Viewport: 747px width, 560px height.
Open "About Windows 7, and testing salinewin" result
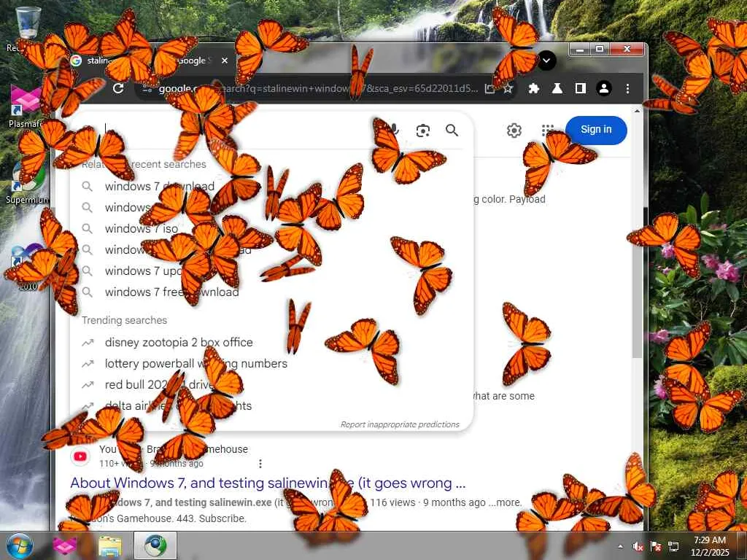[x=268, y=483]
